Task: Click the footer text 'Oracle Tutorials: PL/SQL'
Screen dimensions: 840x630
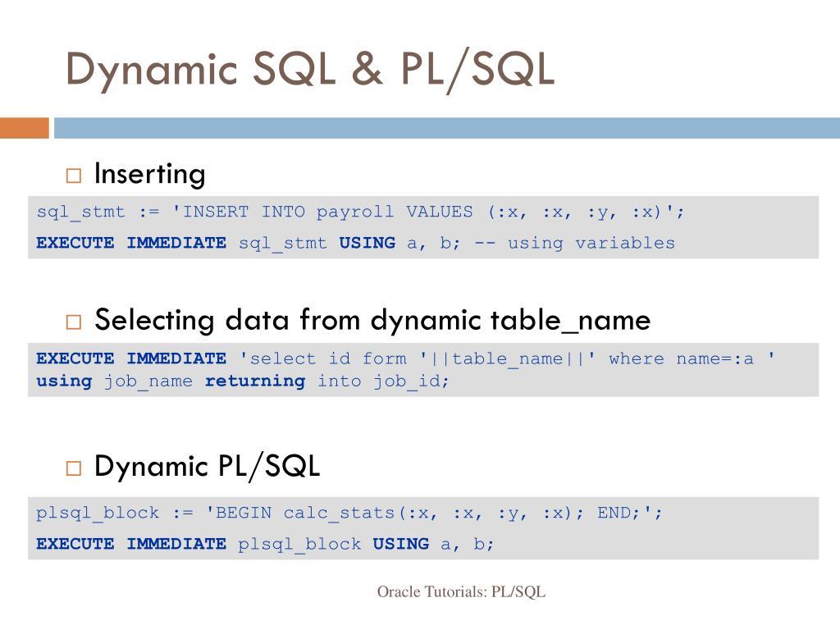Action: coord(461,592)
